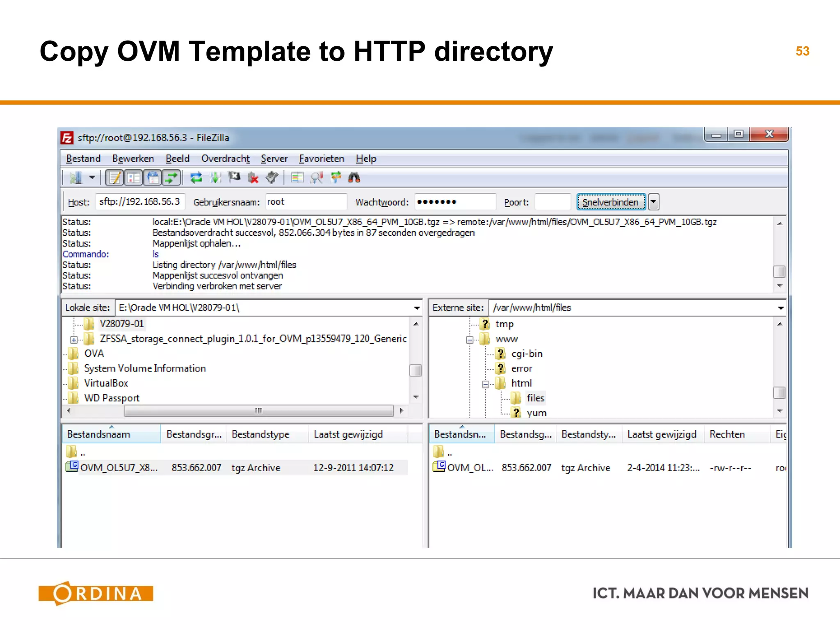Sort remote list by Rechten column
This screenshot has width=840, height=630.
(x=737, y=434)
